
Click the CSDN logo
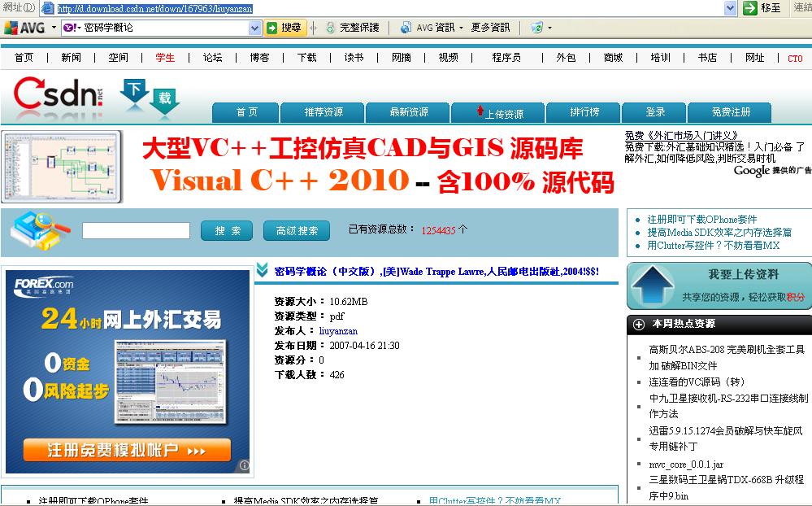pyautogui.click(x=58, y=94)
